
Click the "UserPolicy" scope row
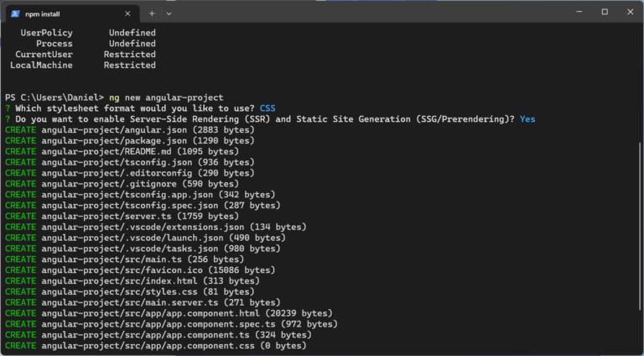point(88,33)
